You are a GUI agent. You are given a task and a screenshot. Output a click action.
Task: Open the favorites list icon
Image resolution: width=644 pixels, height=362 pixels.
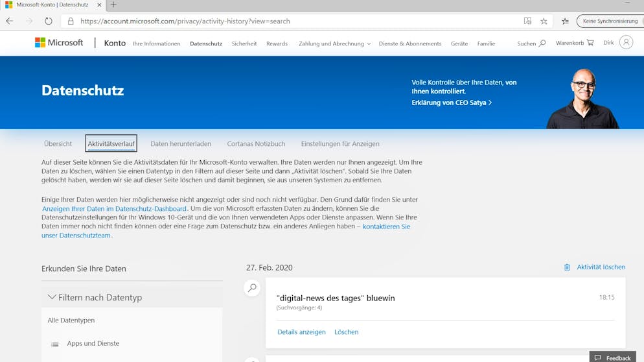click(565, 21)
